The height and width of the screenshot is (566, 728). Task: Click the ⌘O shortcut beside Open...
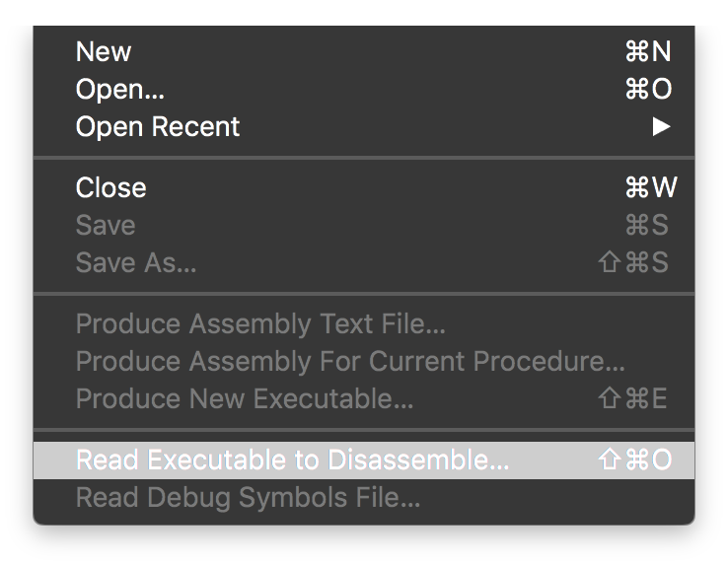point(648,90)
